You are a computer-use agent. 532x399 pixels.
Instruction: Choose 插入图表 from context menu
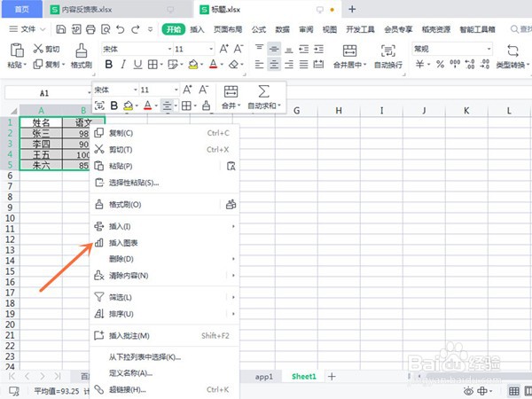pyautogui.click(x=165, y=243)
